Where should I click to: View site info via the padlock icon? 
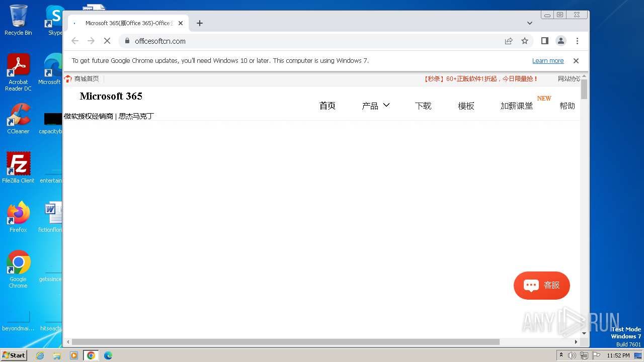(x=127, y=41)
